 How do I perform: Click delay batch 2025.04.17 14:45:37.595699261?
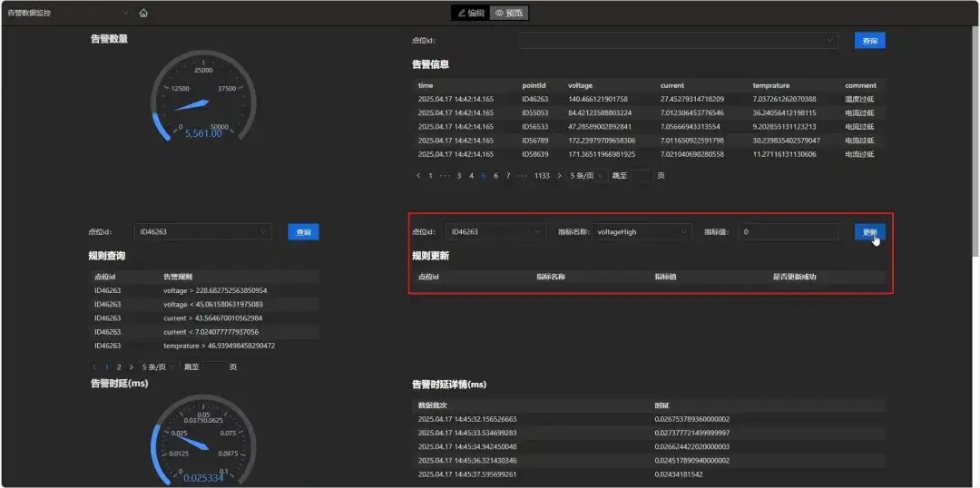[467, 474]
